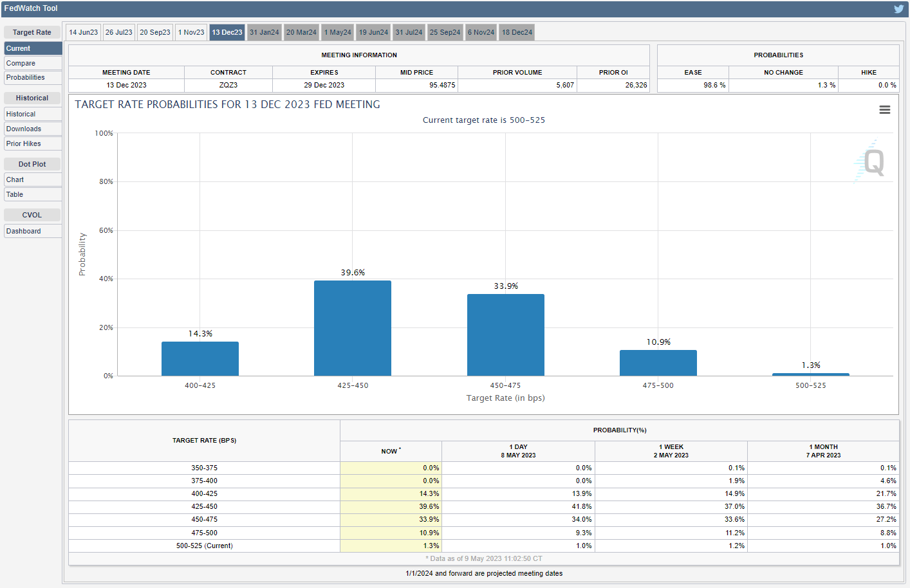The width and height of the screenshot is (910, 588).
Task: Open the chart hamburger menu
Action: click(x=885, y=110)
